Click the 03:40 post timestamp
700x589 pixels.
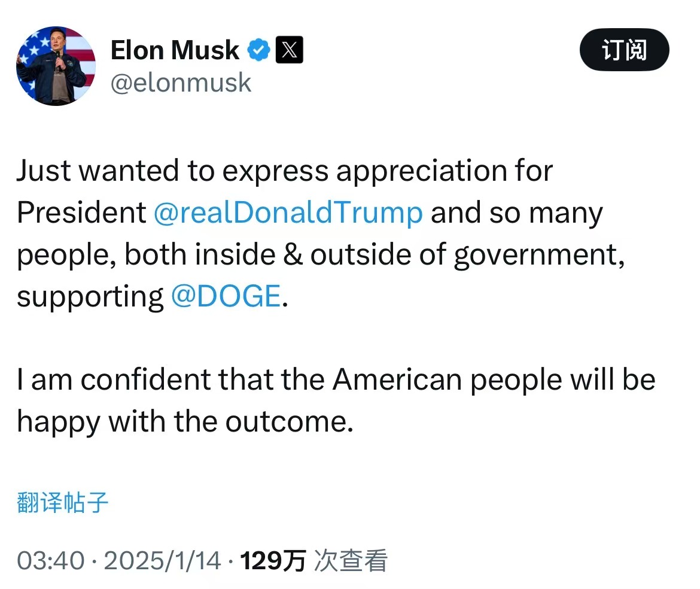click(50, 561)
